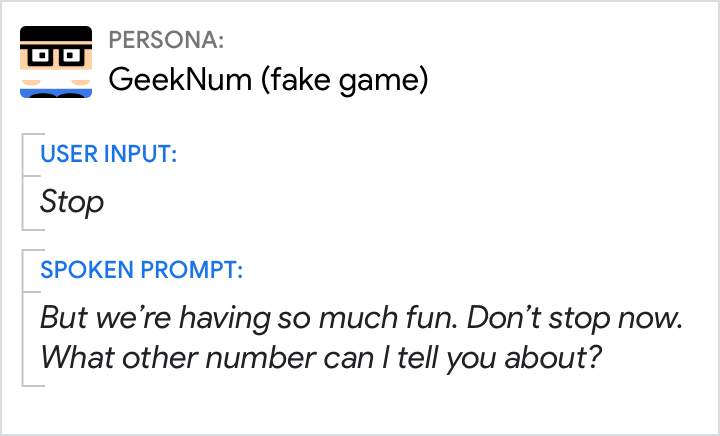720x436 pixels.
Task: Click the PERSONA: label
Action: coord(165,41)
